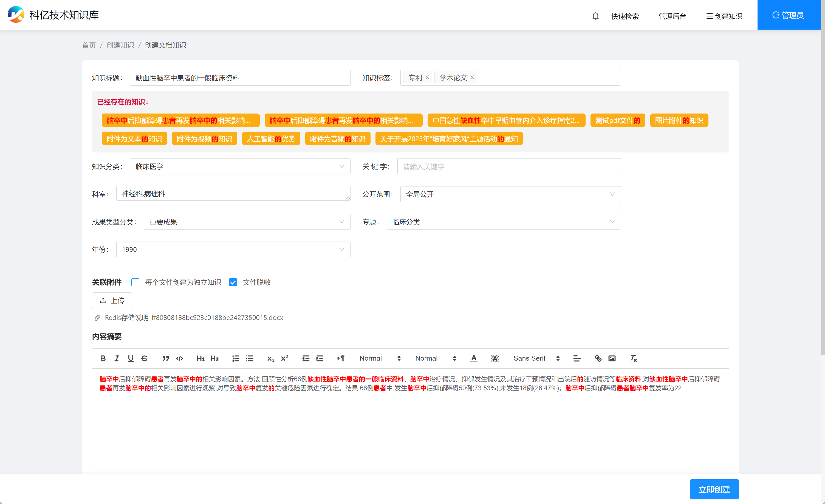The width and height of the screenshot is (825, 504).
Task: Open 快速检索 in top navigation
Action: coord(625,16)
